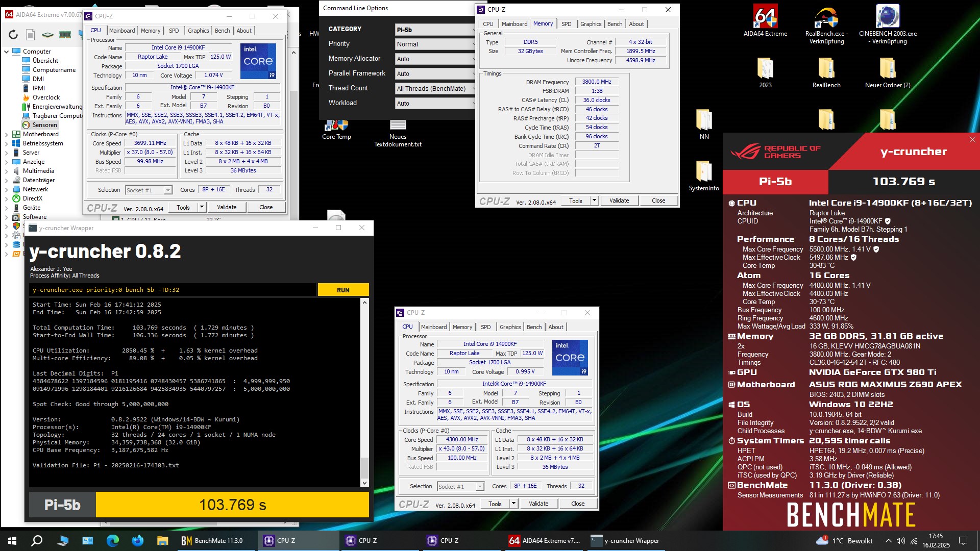Screen dimensions: 980x551
Task: Open the notification center icon
Action: click(x=963, y=541)
